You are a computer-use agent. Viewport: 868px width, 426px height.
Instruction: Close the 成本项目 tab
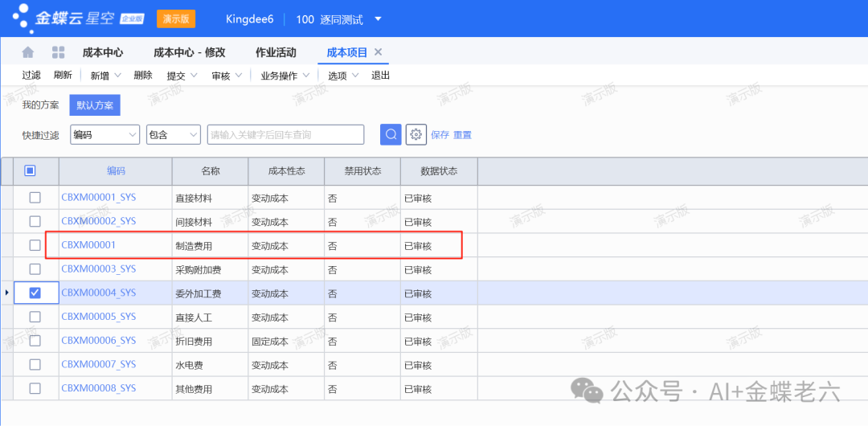point(379,52)
